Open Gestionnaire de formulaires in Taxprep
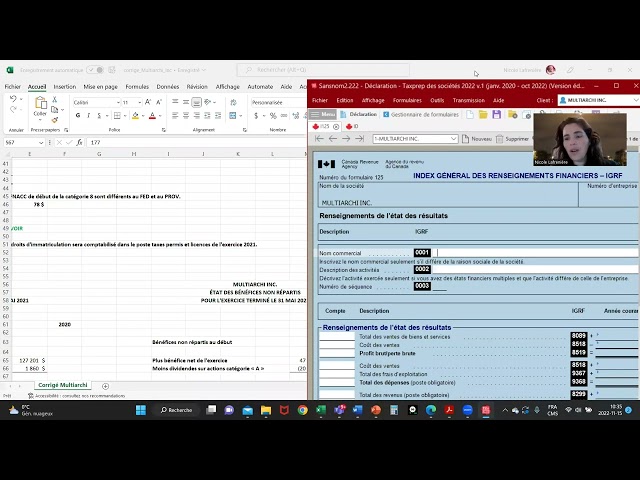Viewport: 640px width, 480px height. [421, 115]
